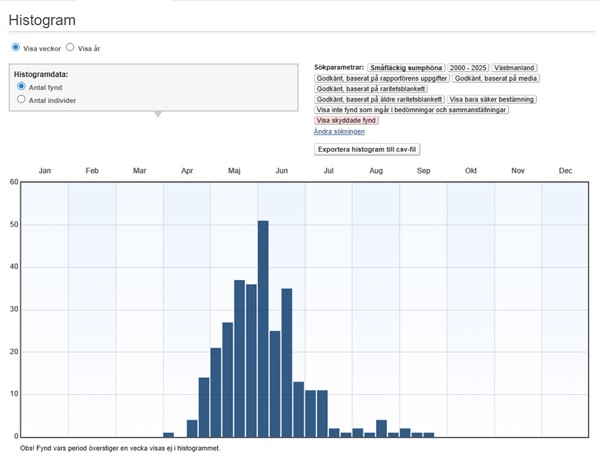Switch to 'Visa år' view
The height and width of the screenshot is (462, 602).
(70, 47)
